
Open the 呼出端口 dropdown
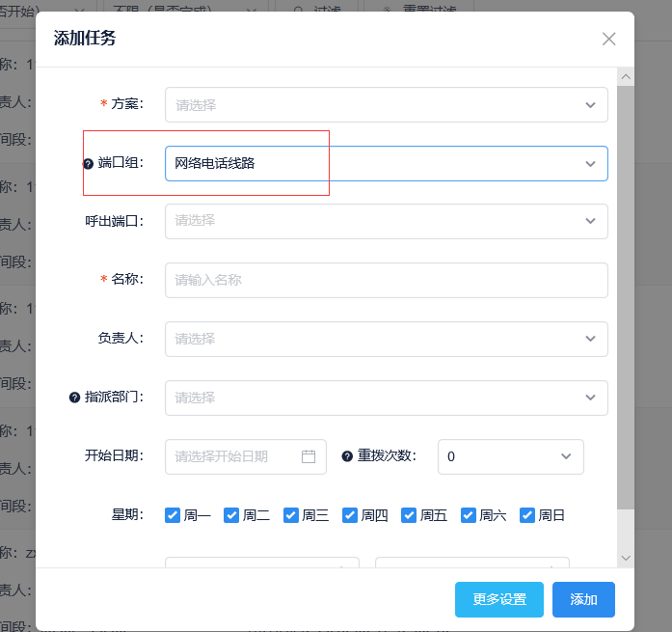(386, 221)
